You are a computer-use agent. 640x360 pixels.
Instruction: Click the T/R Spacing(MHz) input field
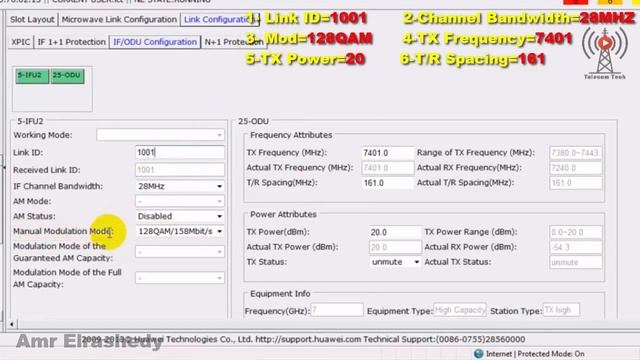click(388, 183)
